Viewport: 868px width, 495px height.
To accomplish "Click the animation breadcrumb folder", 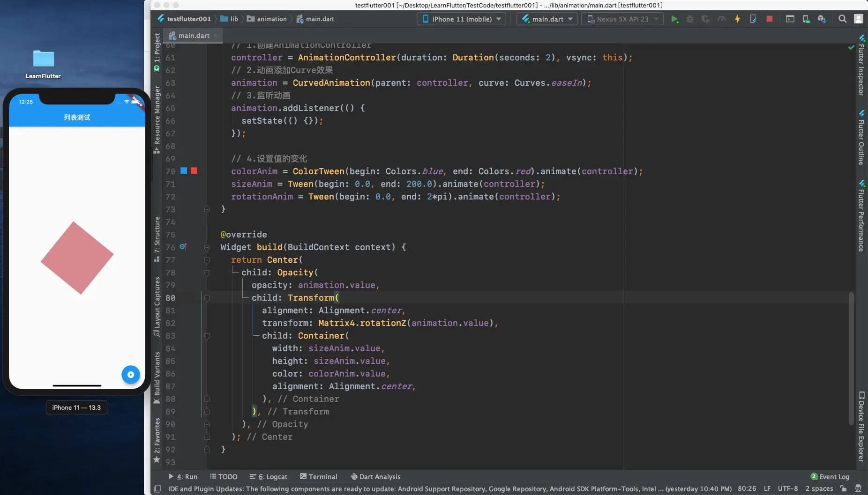I will [267, 19].
